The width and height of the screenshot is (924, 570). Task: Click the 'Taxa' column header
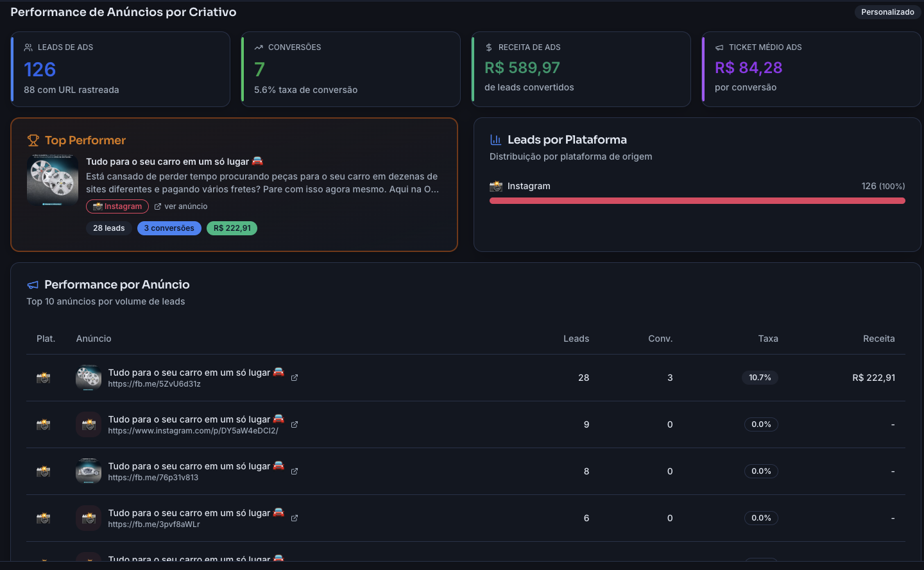pyautogui.click(x=768, y=339)
